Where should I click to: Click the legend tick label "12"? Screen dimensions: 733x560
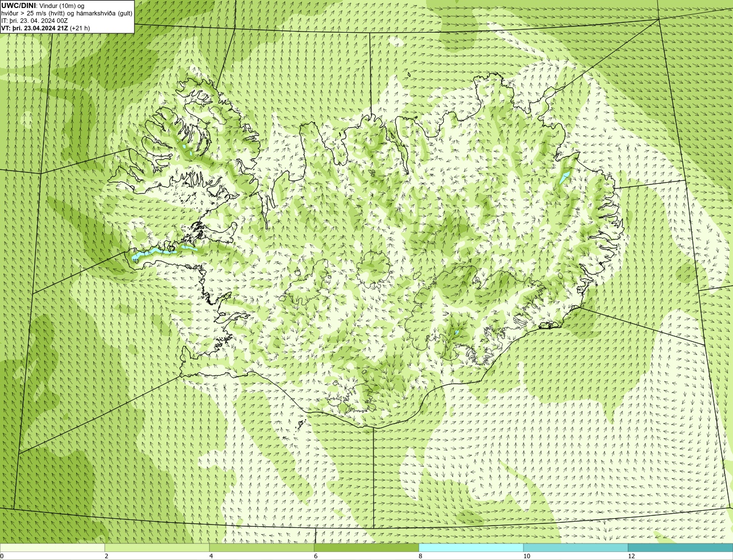[631, 556]
